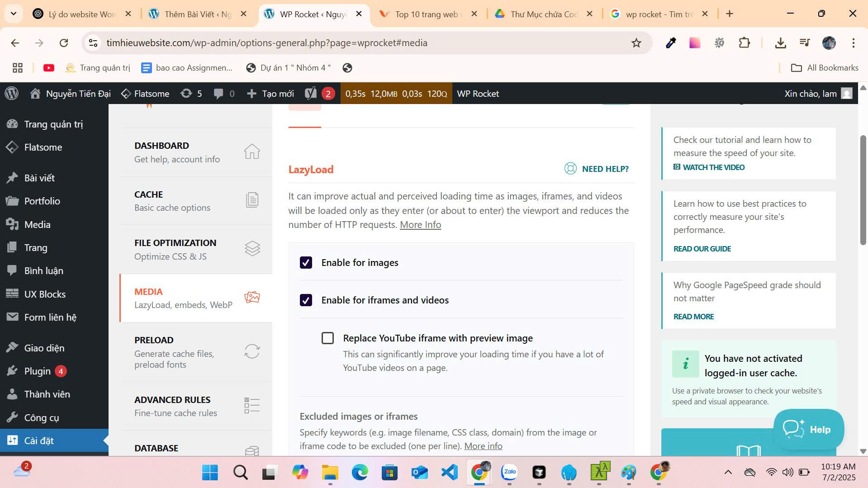Open Portfolio in the sidebar

click(42, 201)
